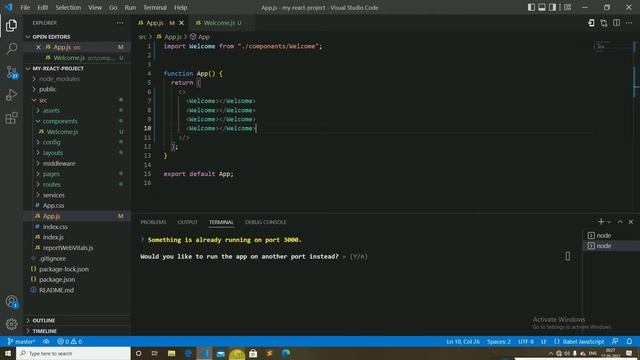Click the compare changes icon in editor toolbar
640x360 pixels.
pyautogui.click(x=604, y=23)
